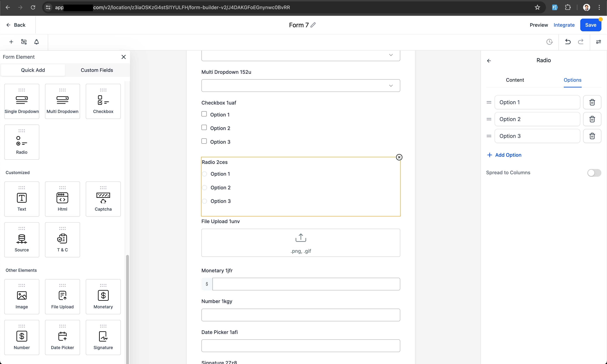Viewport: 607px width, 364px height.
Task: Open the notification bell toolbar icon
Action: click(x=37, y=42)
